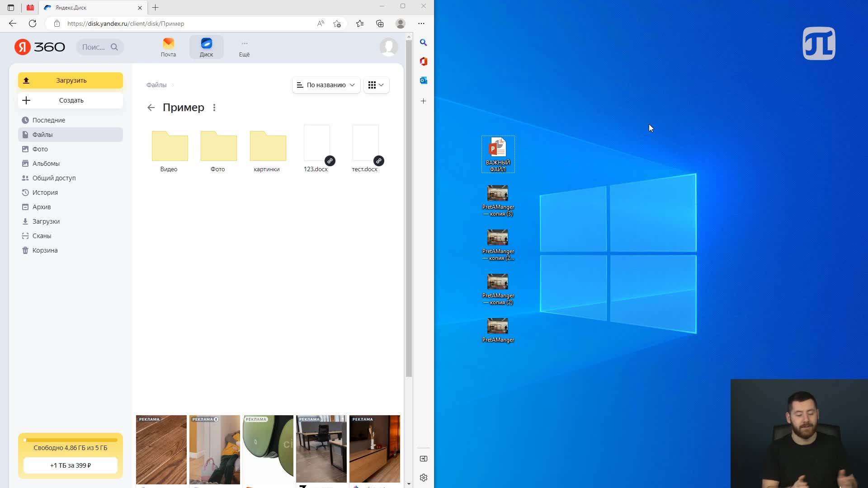Click the share link badge on 123.docx
This screenshot has height=488, width=868.
pyautogui.click(x=330, y=161)
